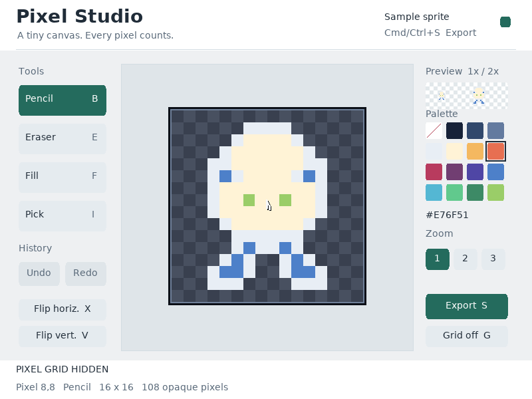
Task: Choose the yellow-orange palette swatch
Action: point(475,152)
